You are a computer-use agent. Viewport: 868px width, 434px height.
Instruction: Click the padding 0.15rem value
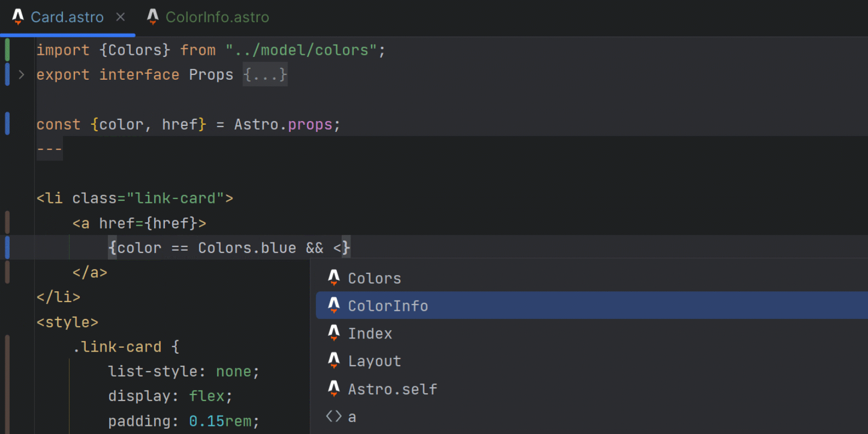click(x=220, y=421)
